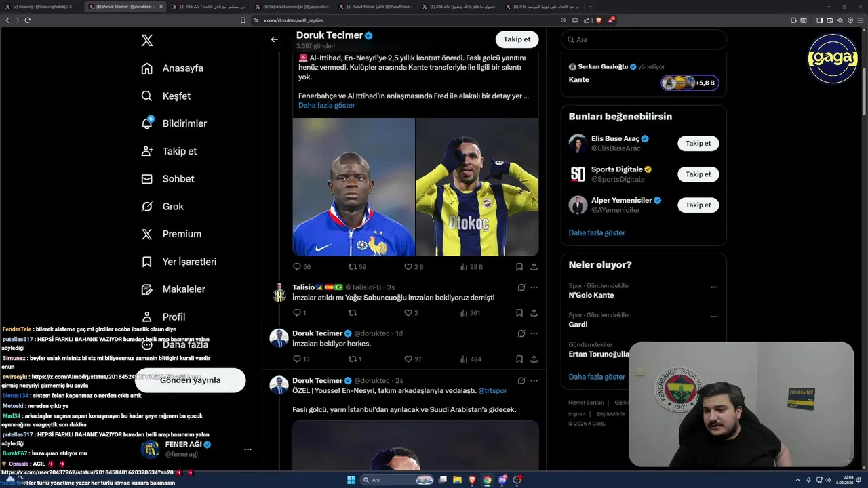Screen dimensions: 868x488
Task: Like the tweet with 2 B likes
Action: tap(414, 267)
